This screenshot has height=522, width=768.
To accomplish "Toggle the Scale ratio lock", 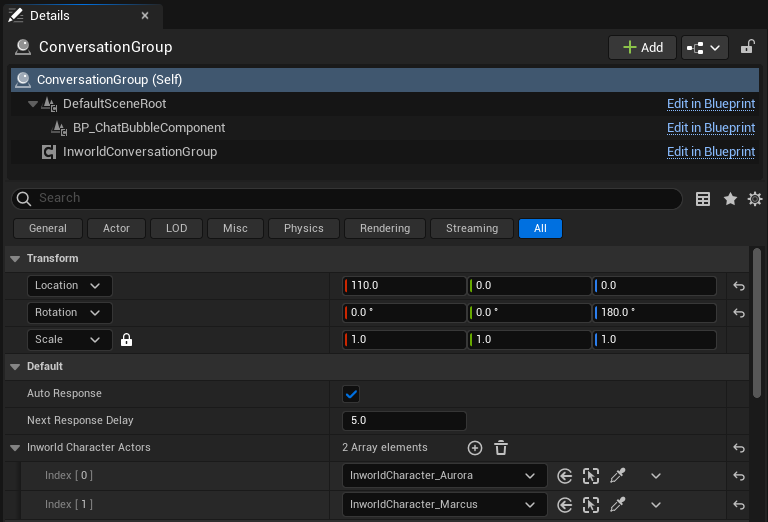I will pos(126,340).
